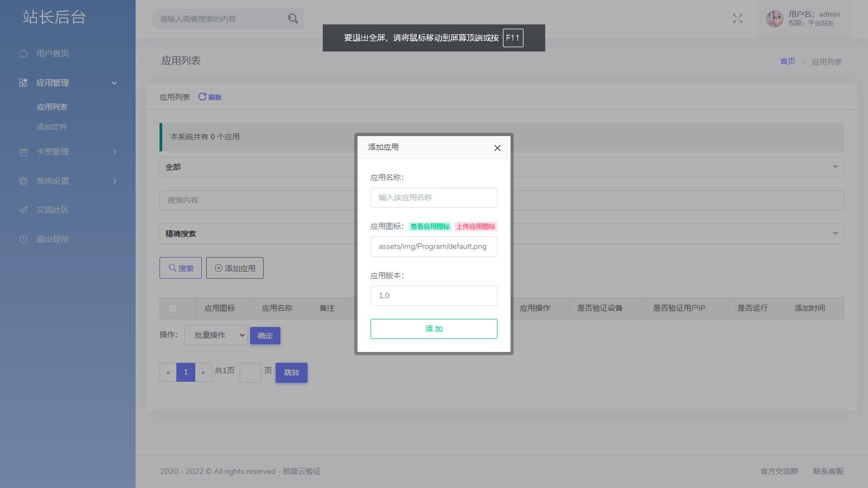Focus the 应用名称 input field
The width and height of the screenshot is (868, 488).
pyautogui.click(x=433, y=197)
